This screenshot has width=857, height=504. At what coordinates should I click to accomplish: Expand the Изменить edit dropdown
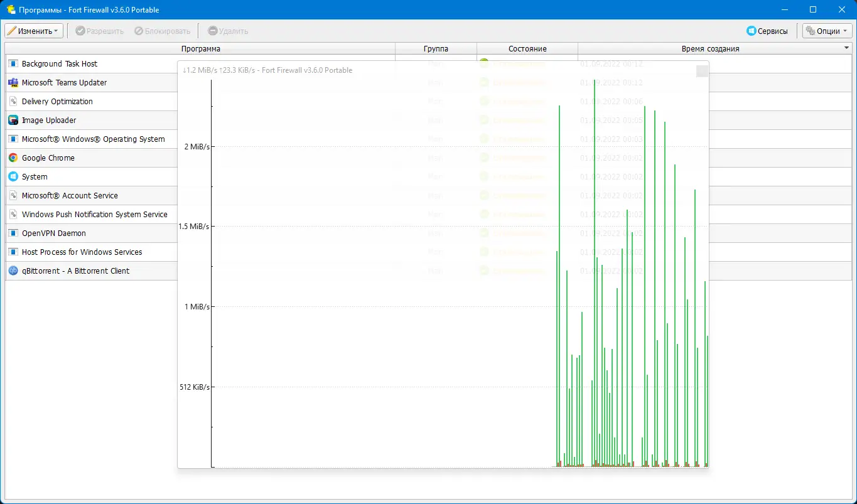tap(34, 31)
